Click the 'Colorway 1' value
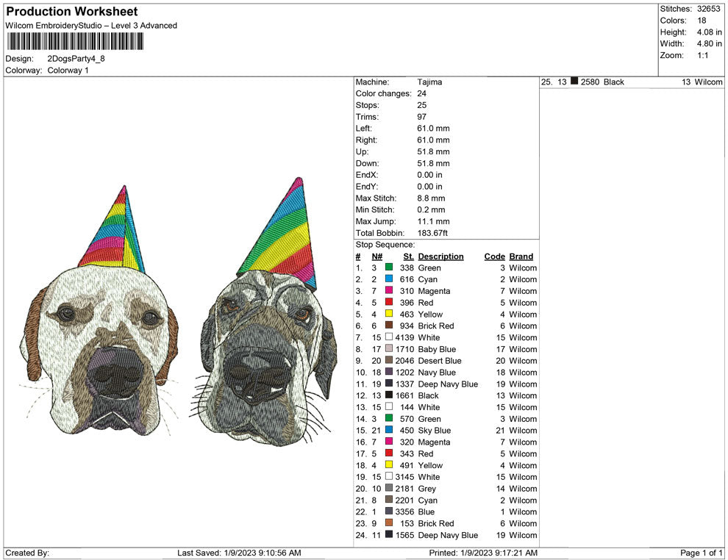 pyautogui.click(x=68, y=70)
